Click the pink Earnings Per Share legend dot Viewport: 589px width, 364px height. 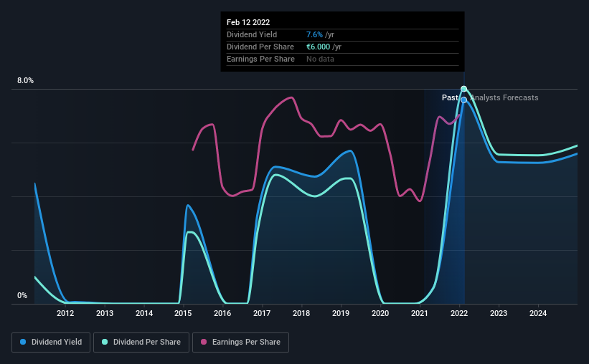(x=204, y=342)
